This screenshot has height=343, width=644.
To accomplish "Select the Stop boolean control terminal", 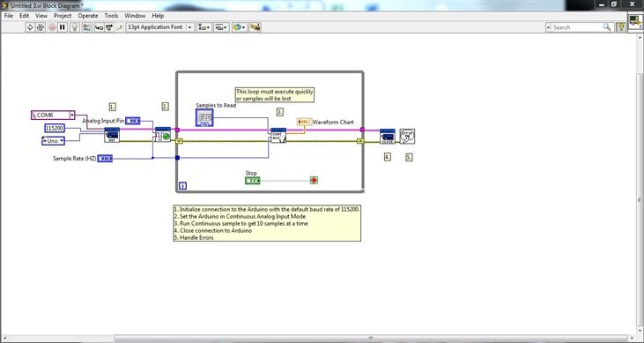I will pyautogui.click(x=253, y=181).
